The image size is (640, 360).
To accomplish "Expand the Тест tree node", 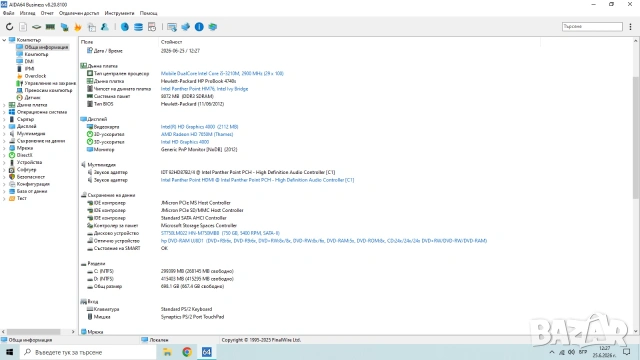I will (4, 198).
